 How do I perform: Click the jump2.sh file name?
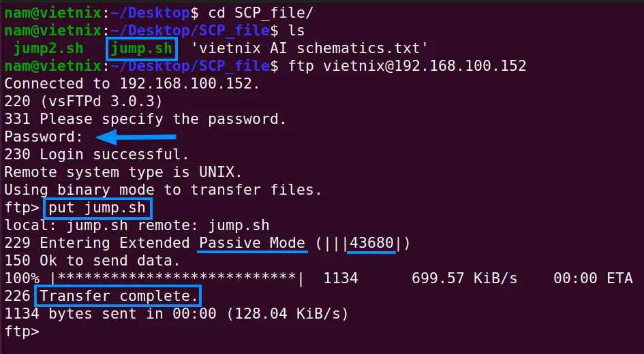tap(48, 48)
